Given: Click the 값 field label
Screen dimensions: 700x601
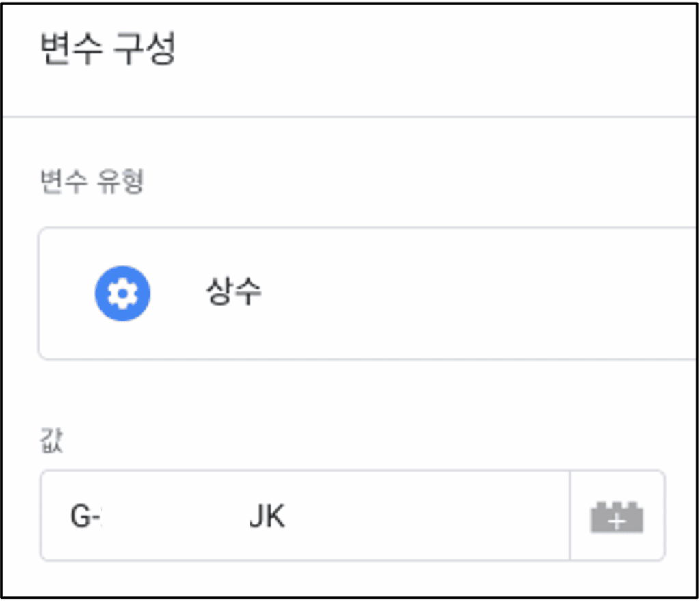Looking at the screenshot, I should tap(51, 440).
